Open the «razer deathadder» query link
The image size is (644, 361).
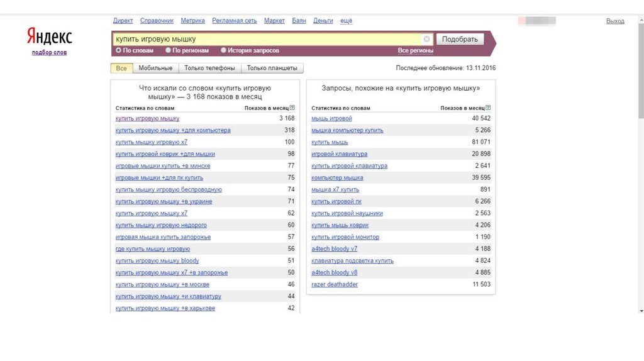tap(335, 284)
